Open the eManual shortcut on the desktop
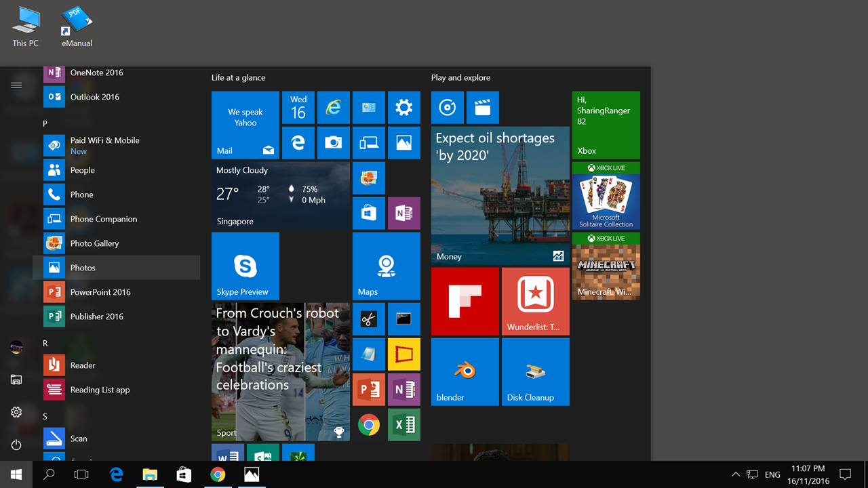The width and height of the screenshot is (868, 488). (77, 27)
